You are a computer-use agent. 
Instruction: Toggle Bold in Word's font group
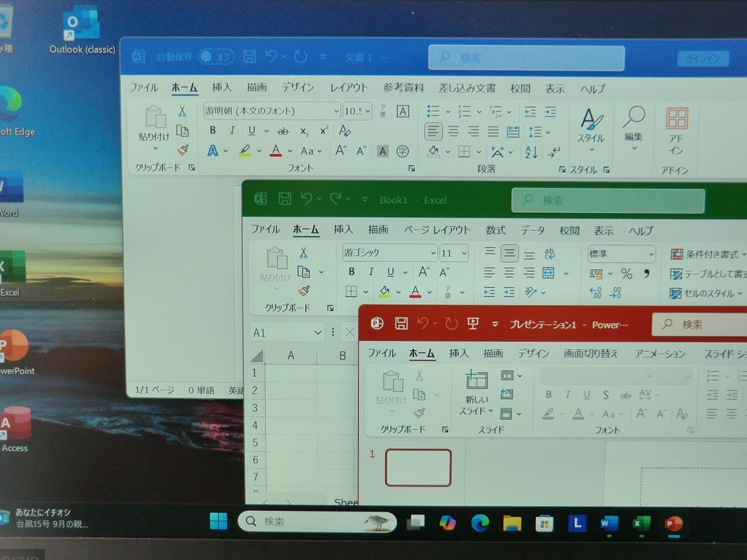212,130
